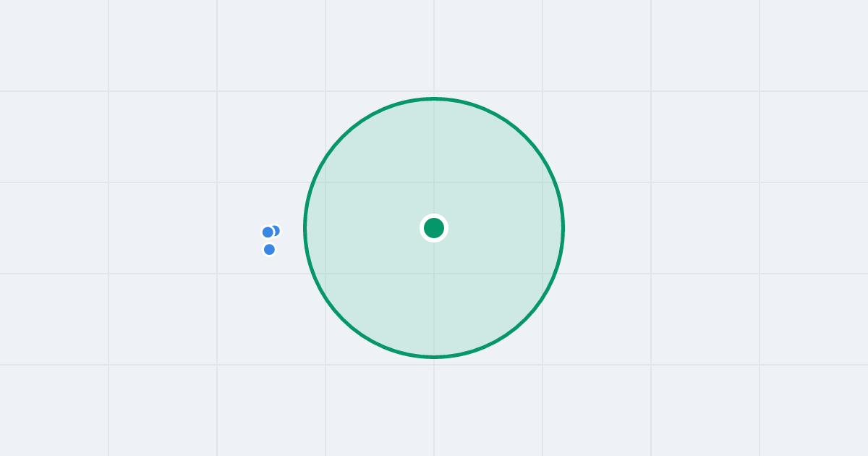868x456 pixels.
Task: Click inside the green radius area below the center marker
Action: click(434, 297)
